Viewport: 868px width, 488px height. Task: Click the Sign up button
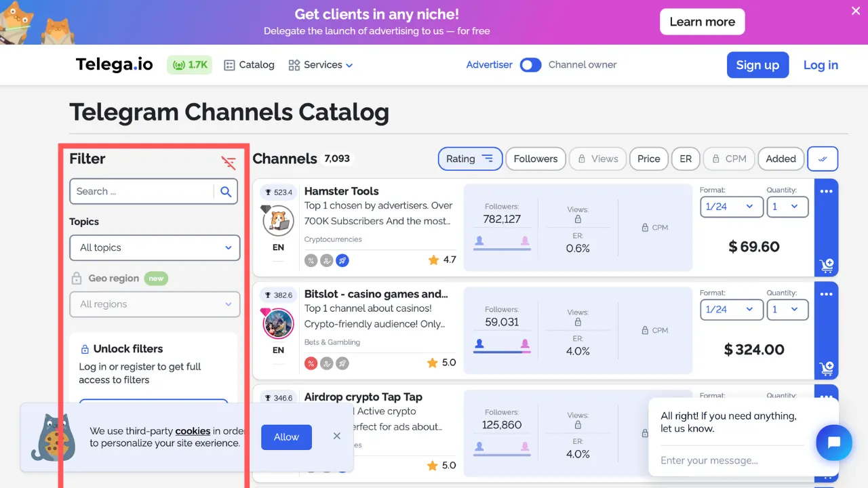(757, 65)
